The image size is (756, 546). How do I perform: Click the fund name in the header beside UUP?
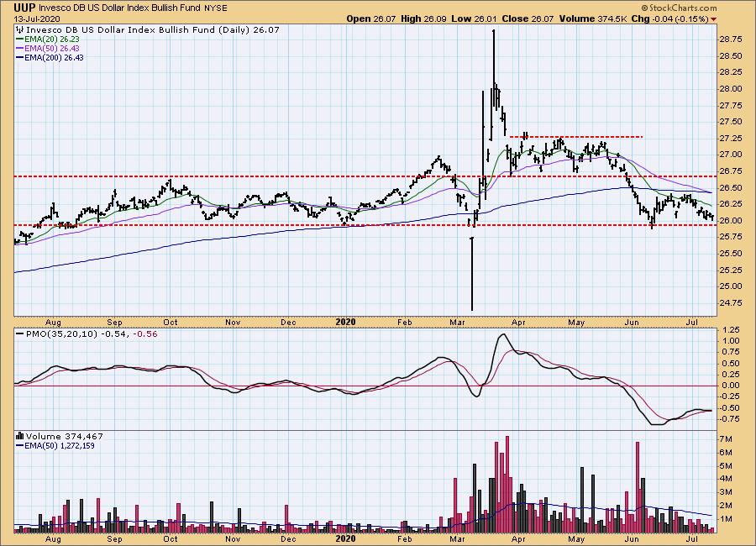120,8
